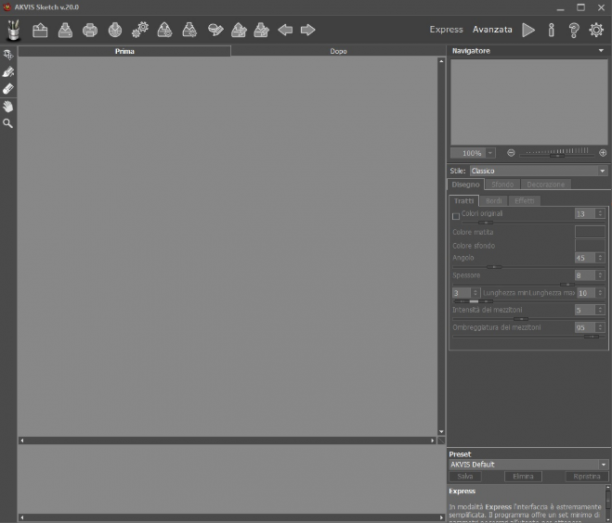Adjust the Lunghezza max stepper

coord(601,293)
